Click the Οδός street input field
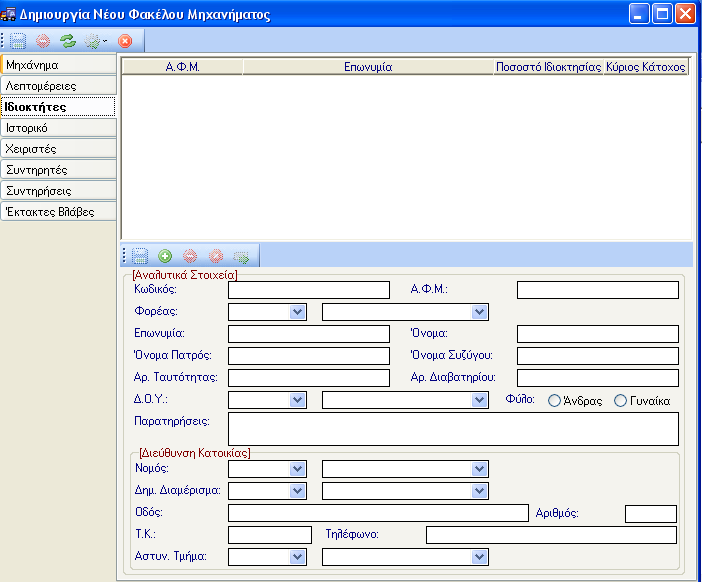Viewport: 702px width, 582px height. [378, 513]
